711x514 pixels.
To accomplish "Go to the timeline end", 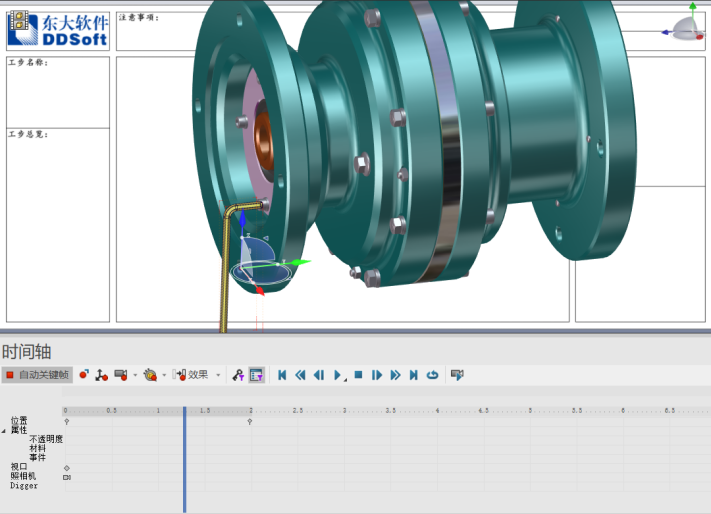I will pos(414,375).
